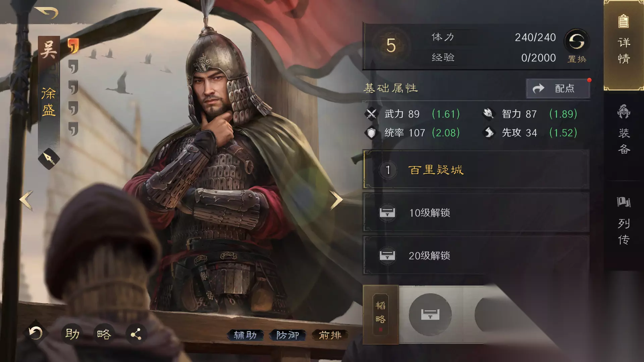Select the second grey star rank marker
The height and width of the screenshot is (362, 644).
[73, 67]
